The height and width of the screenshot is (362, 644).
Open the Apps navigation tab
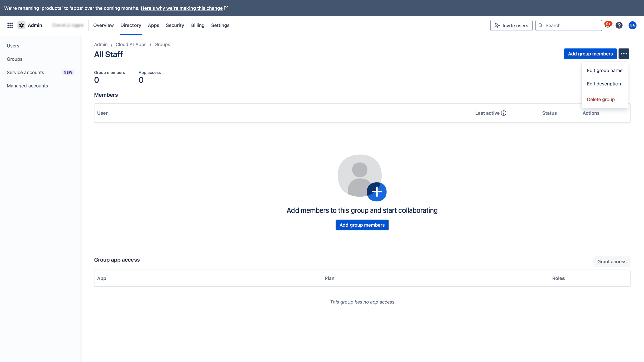[153, 25]
